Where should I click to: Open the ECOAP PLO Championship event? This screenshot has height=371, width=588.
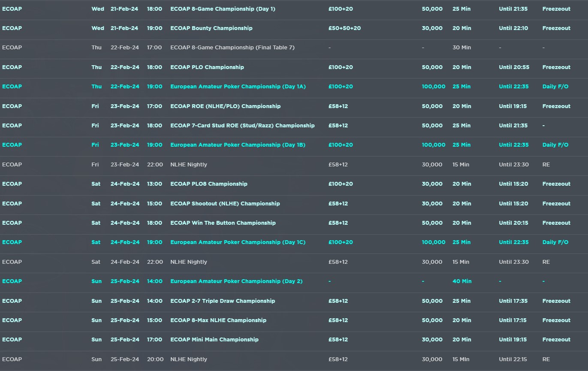coord(207,67)
